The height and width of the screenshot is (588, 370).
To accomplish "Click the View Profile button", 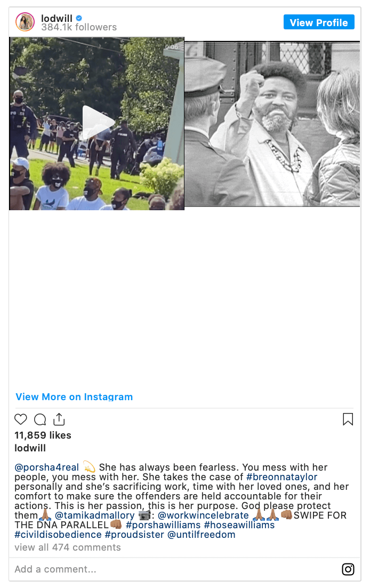I will (x=319, y=22).
